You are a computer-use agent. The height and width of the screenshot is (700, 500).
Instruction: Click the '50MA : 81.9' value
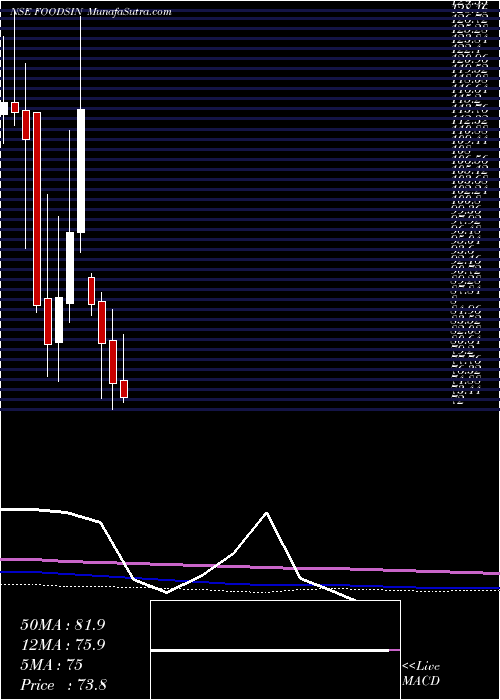[63, 625]
